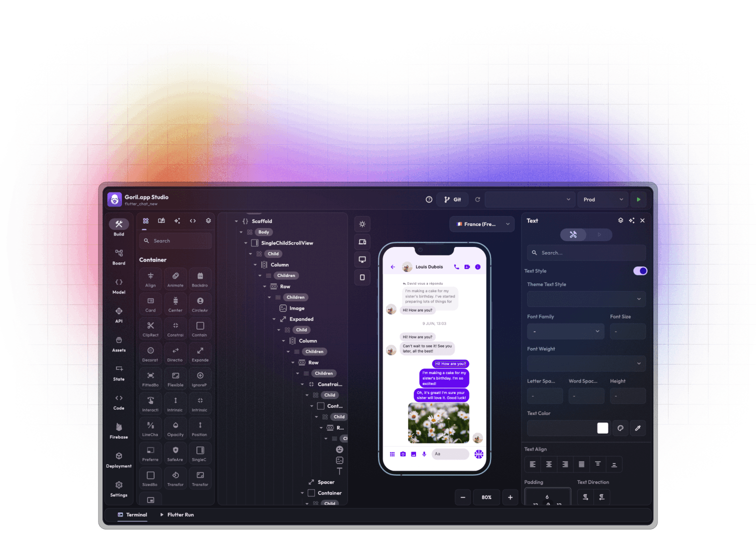The height and width of the screenshot is (534, 756).
Task: Select the Center container widget
Action: click(175, 304)
